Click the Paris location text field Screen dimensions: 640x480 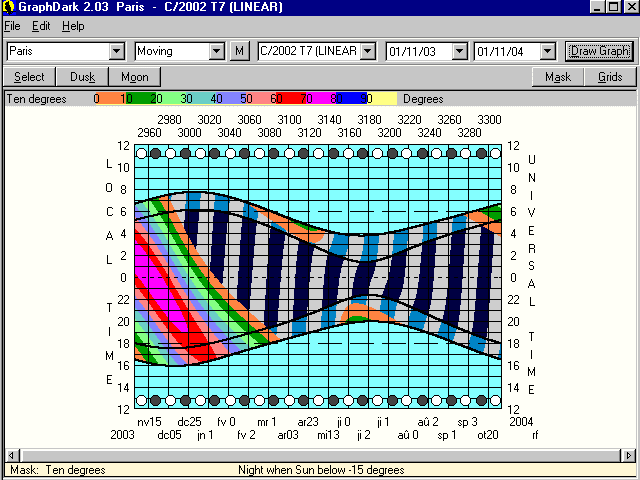tap(59, 51)
